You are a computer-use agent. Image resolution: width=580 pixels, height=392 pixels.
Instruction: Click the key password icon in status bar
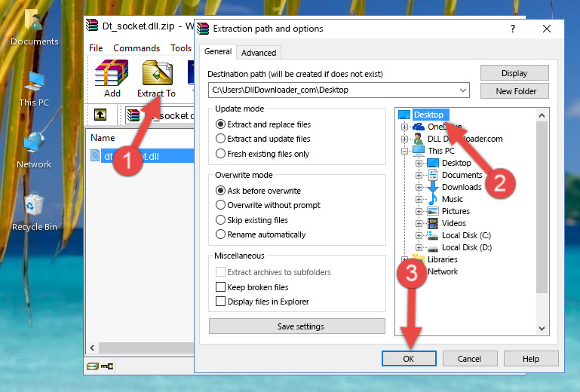107,366
